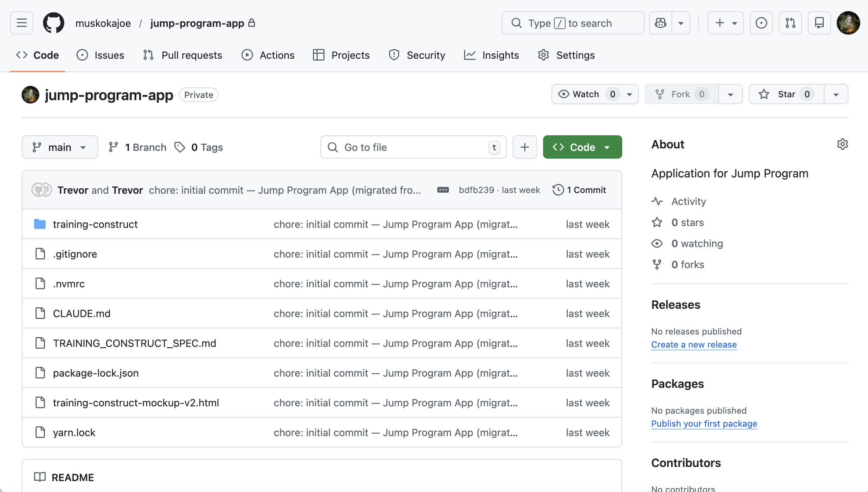Image resolution: width=868 pixels, height=492 pixels.
Task: Open the About section settings gear
Action: click(842, 144)
